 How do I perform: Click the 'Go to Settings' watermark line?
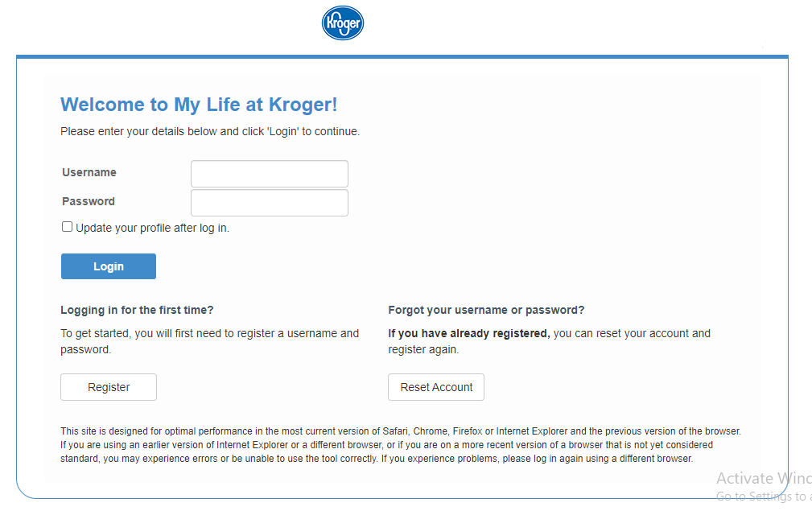click(763, 497)
